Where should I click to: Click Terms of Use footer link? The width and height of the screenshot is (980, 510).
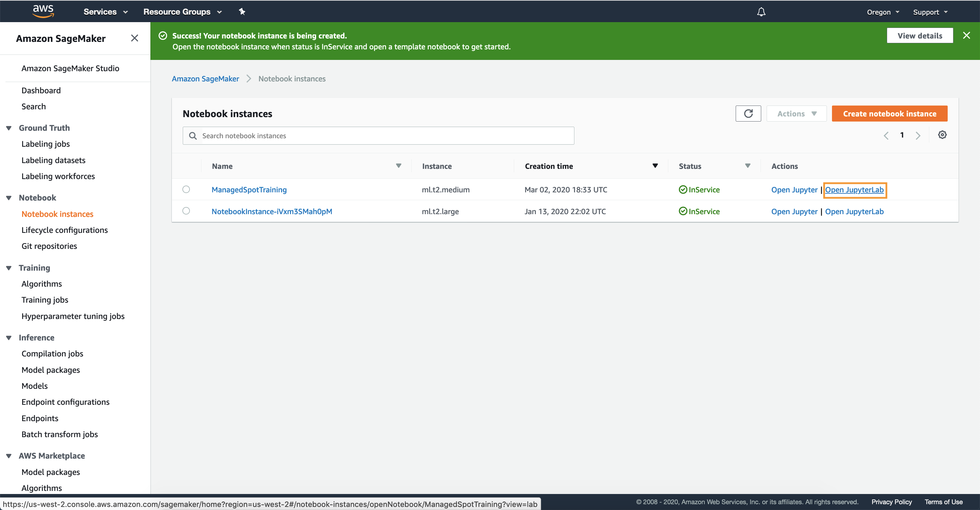click(944, 501)
